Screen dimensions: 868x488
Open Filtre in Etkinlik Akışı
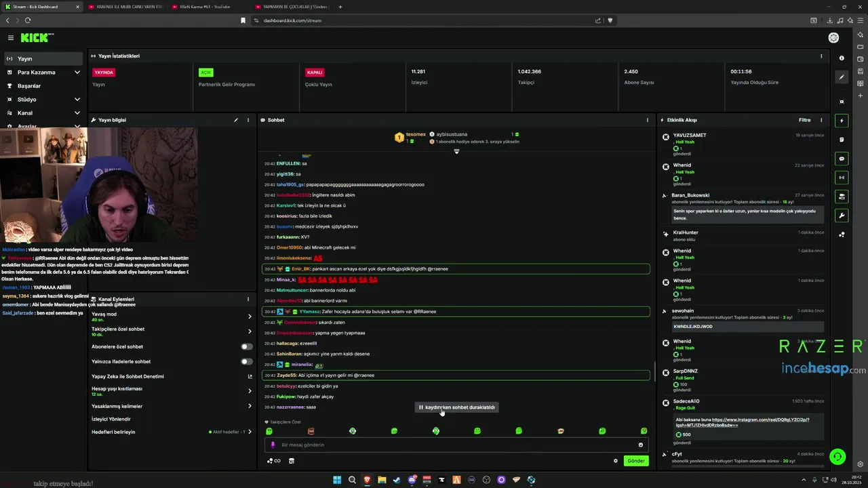(804, 120)
